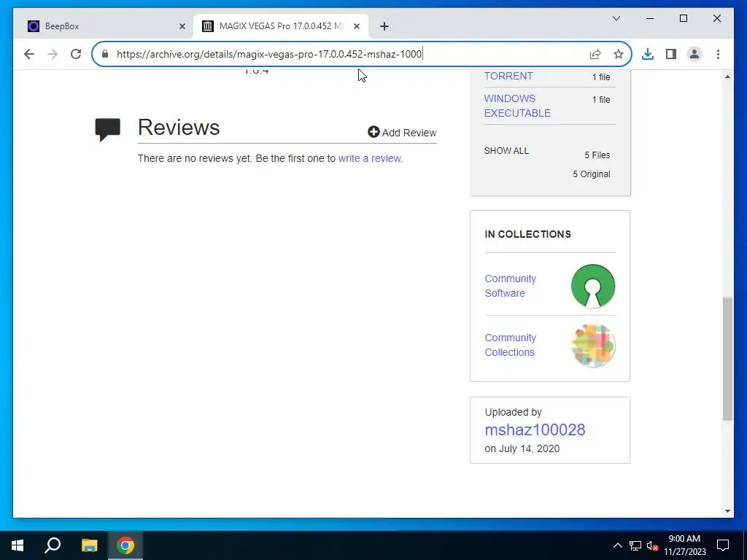
Task: Click the vertical scrollbar thumb
Action: click(727, 359)
